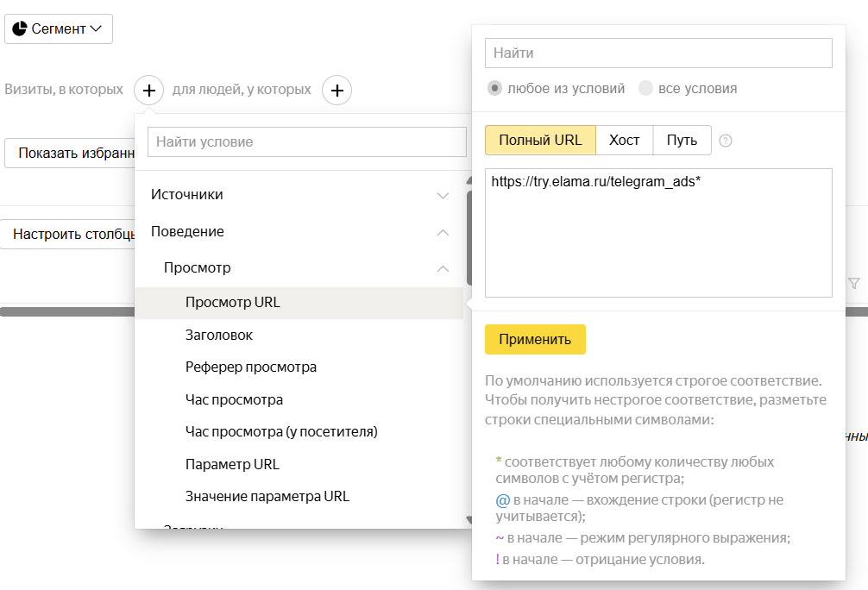Switch to the 'Хост' tab
The height and width of the screenshot is (590, 868).
pos(624,139)
